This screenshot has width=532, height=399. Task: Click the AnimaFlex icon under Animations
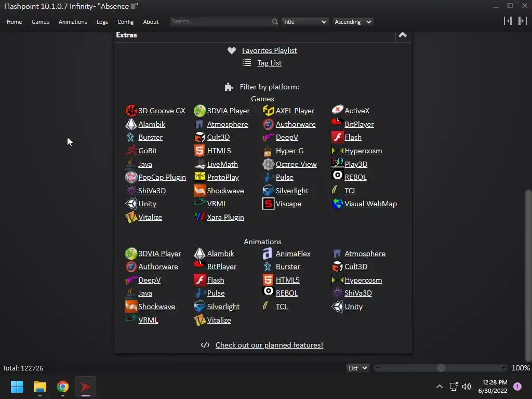(268, 254)
